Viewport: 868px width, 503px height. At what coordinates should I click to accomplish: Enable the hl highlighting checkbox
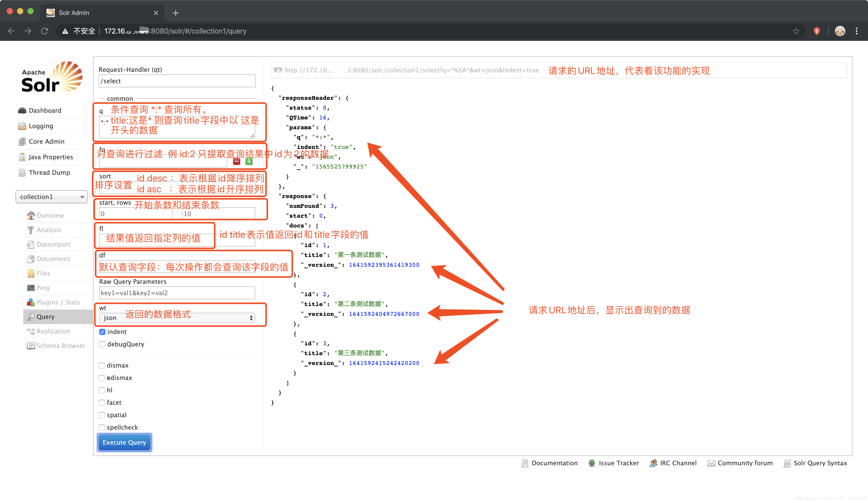pyautogui.click(x=102, y=390)
